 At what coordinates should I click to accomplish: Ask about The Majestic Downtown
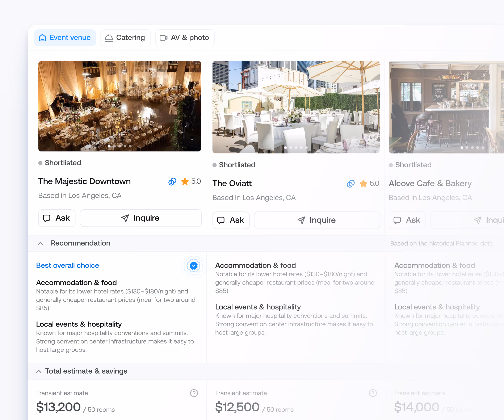point(57,218)
